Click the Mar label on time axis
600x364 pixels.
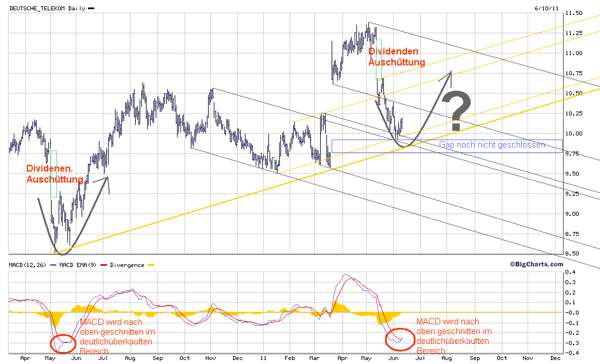click(314, 358)
